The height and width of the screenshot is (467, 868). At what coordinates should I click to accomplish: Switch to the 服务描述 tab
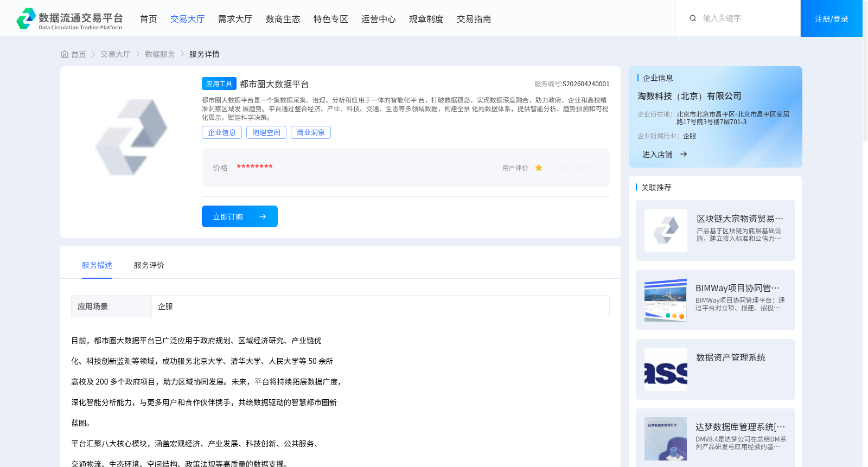point(97,265)
